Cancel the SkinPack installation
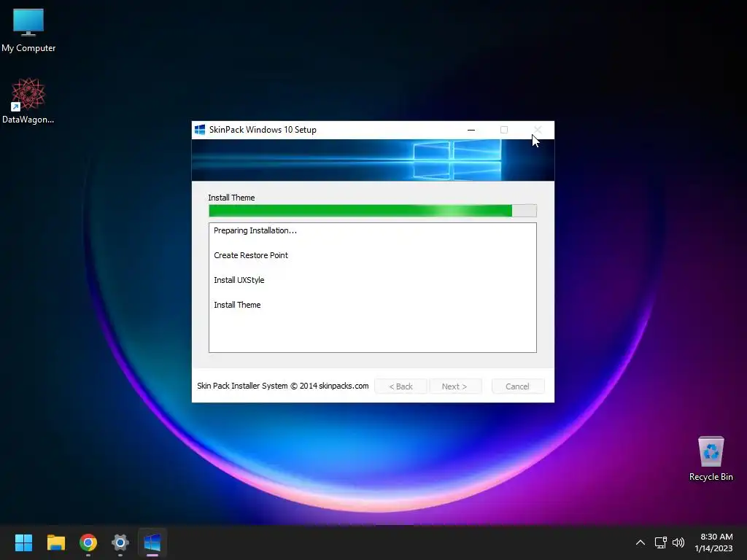 click(517, 386)
